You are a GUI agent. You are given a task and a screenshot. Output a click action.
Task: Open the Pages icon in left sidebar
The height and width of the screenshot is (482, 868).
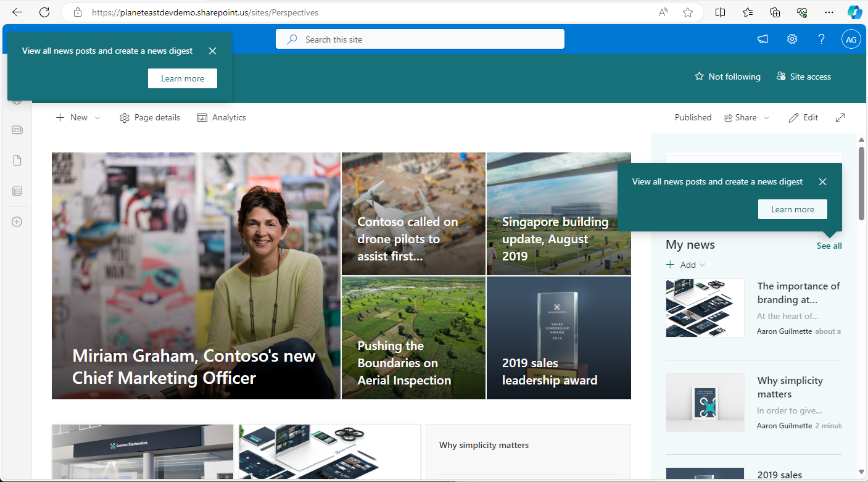pyautogui.click(x=17, y=160)
